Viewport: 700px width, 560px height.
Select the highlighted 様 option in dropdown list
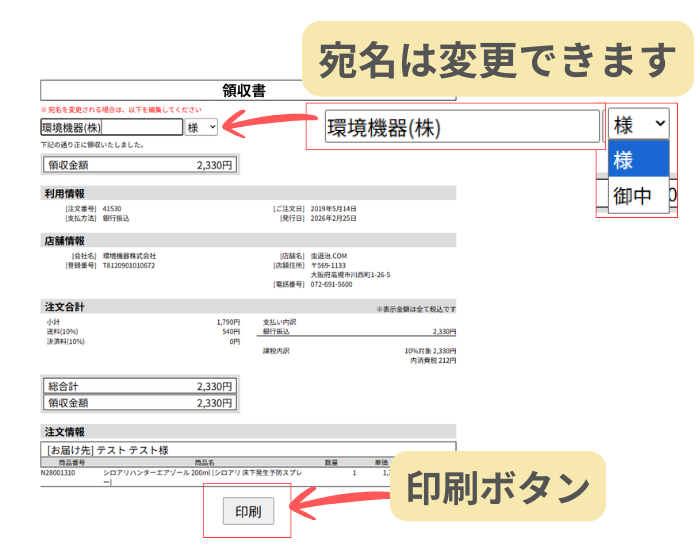click(x=639, y=159)
